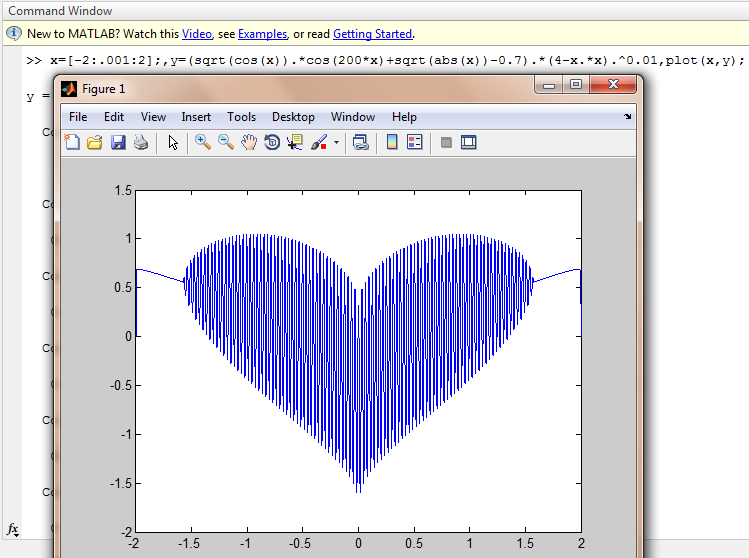
Task: Open the Insert menu in Figure 1
Action: click(x=196, y=117)
